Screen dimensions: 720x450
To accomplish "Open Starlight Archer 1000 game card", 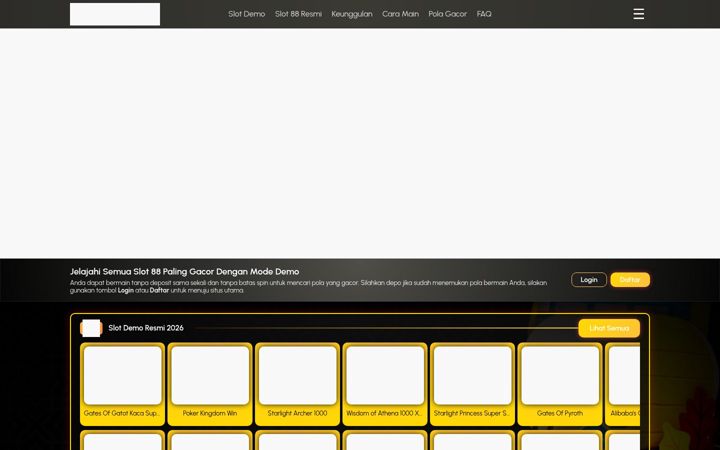I will [297, 384].
